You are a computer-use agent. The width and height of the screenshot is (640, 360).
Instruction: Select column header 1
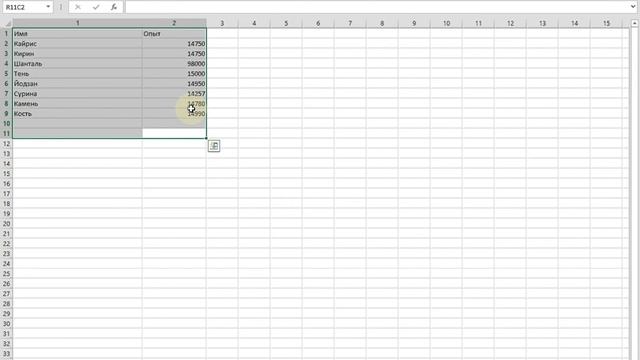point(78,23)
